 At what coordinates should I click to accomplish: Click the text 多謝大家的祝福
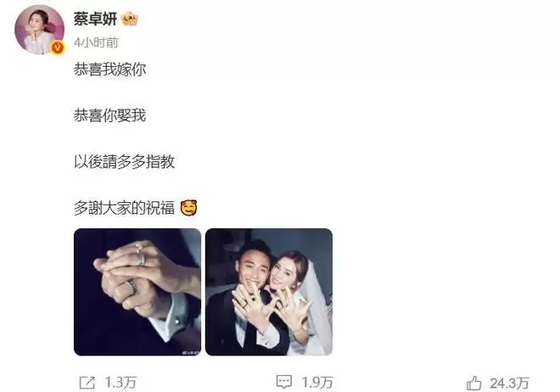124,208
